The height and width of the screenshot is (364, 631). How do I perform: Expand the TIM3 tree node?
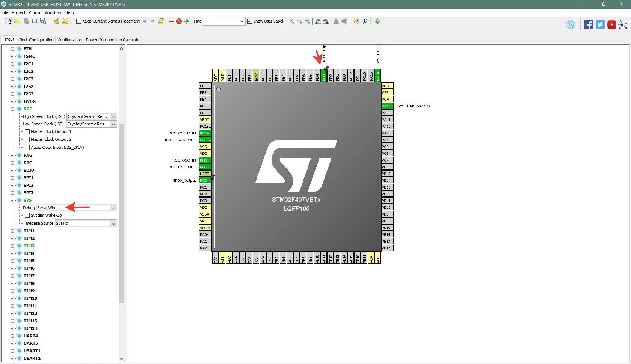pos(12,246)
